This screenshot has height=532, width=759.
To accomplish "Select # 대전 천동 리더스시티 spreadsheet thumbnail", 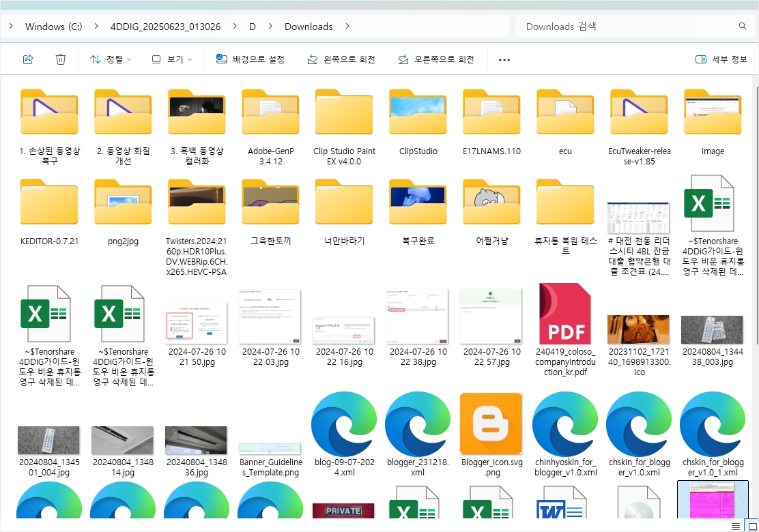I will [x=639, y=218].
